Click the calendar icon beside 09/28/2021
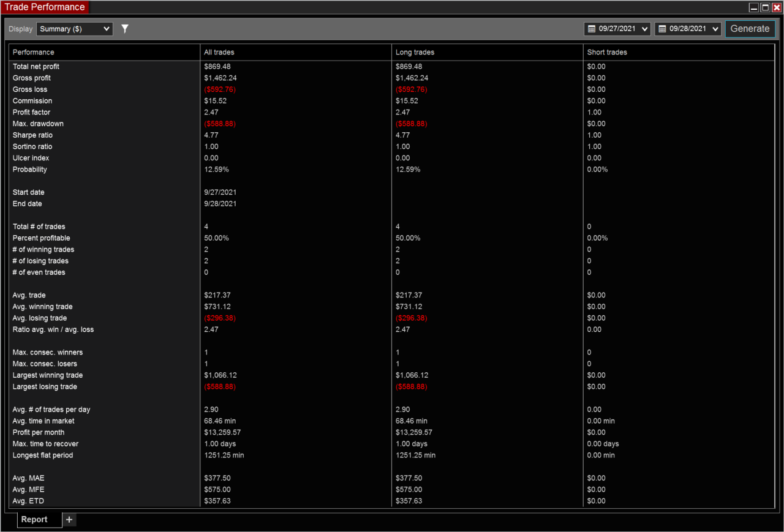Viewport: 784px width, 532px height. pos(662,29)
